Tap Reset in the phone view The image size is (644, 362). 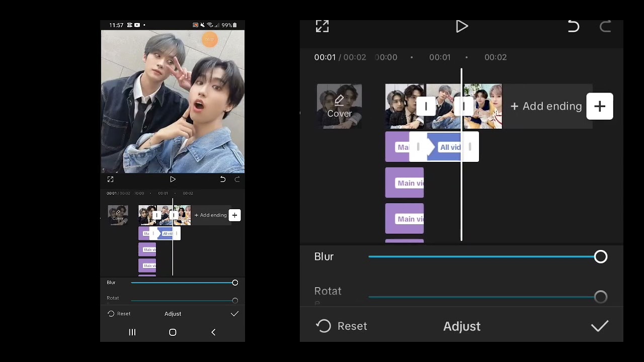[119, 314]
